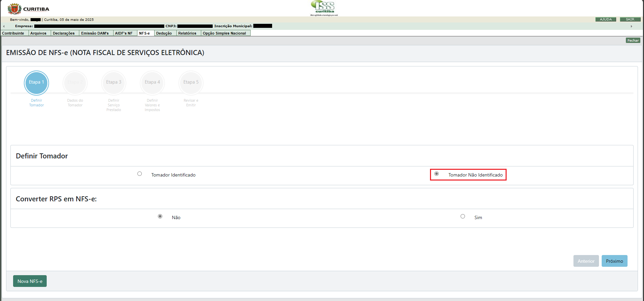
Task: Open the Contribuinte menu
Action: (13, 33)
